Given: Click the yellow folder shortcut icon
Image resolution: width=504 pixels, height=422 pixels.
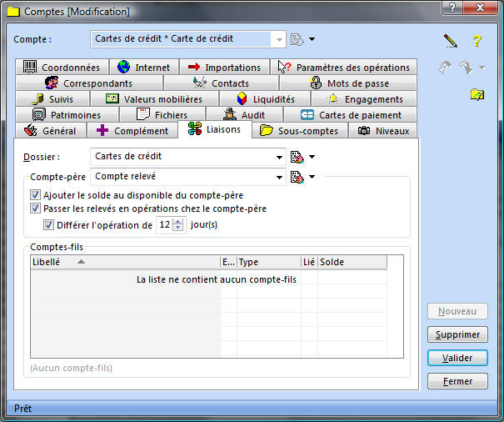Looking at the screenshot, I should (x=477, y=95).
